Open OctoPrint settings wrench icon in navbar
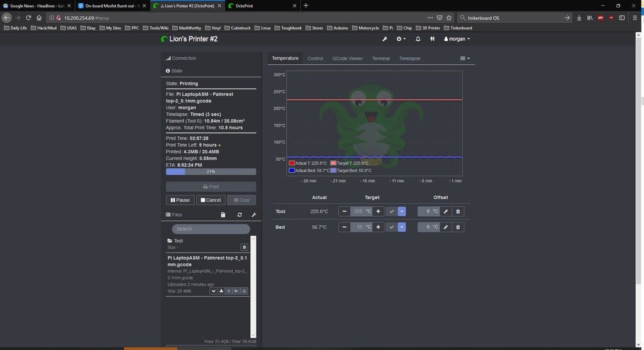The height and width of the screenshot is (350, 644). pos(385,39)
